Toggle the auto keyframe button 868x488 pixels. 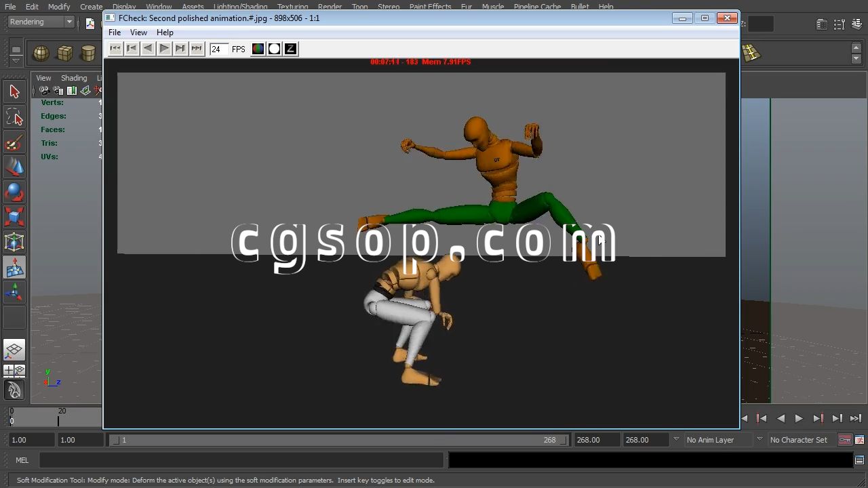pyautogui.click(x=845, y=440)
